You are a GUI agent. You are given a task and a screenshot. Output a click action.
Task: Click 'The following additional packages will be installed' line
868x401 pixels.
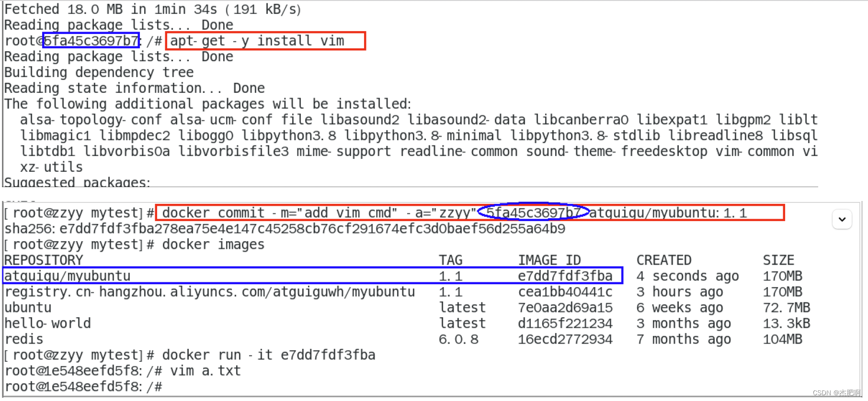tap(208, 104)
